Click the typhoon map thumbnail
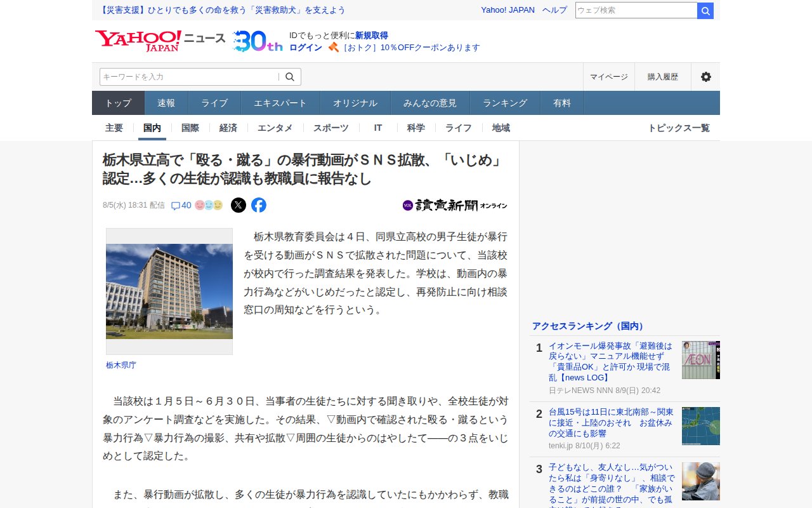Viewport: 812px width, 508px height. 701,426
